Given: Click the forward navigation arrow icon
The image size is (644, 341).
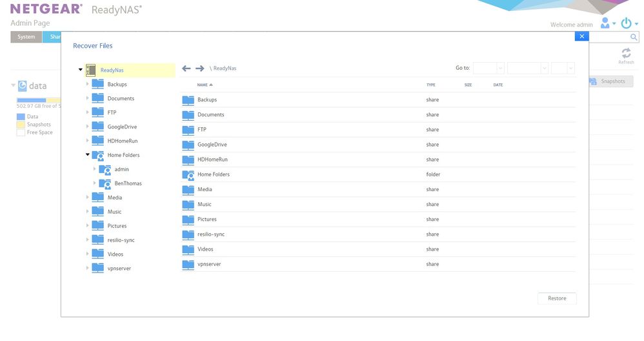Looking at the screenshot, I should pos(200,68).
